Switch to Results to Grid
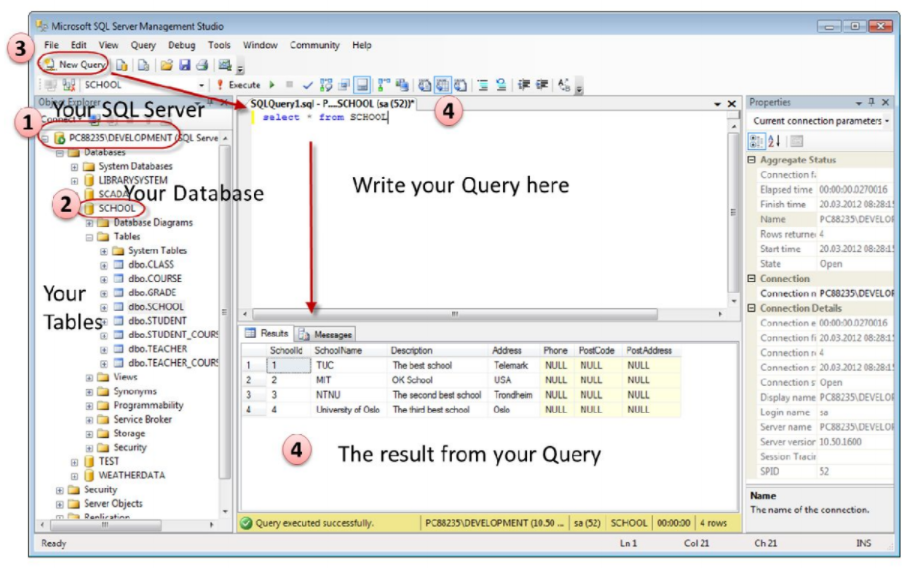918x568 pixels. (x=443, y=85)
